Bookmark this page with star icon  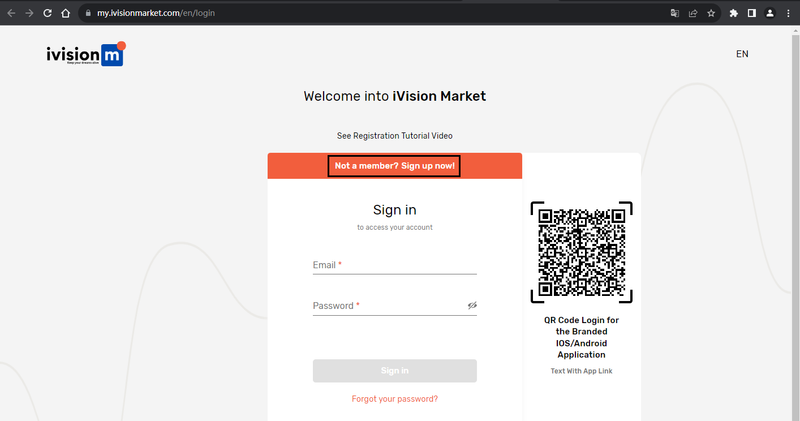711,13
